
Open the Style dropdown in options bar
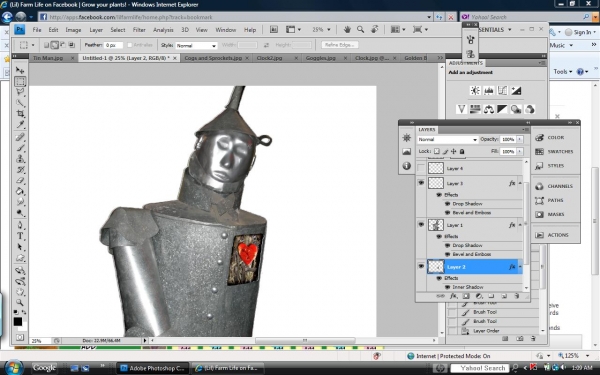(x=196, y=45)
